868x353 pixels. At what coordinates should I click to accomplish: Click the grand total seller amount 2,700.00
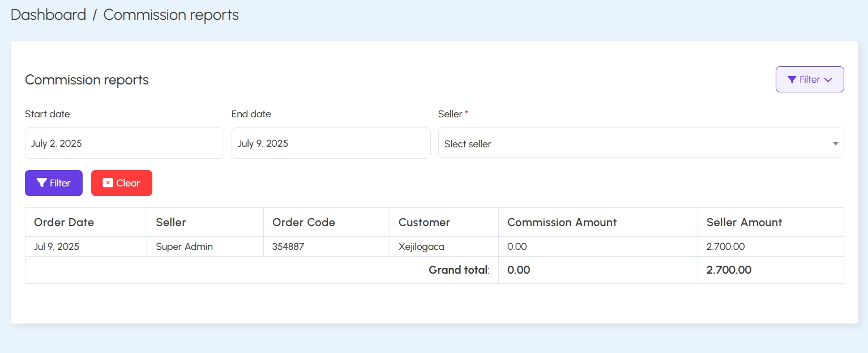729,270
